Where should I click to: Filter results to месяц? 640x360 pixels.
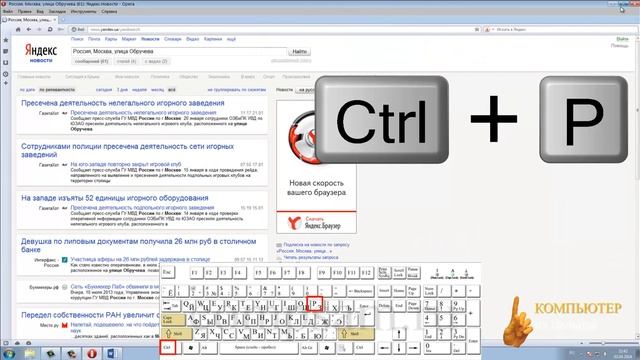point(157,89)
